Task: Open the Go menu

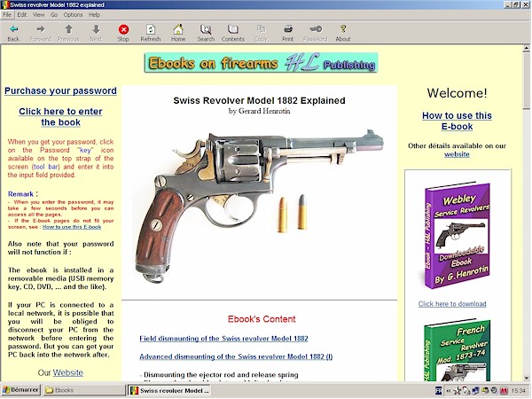Action: 54,14
